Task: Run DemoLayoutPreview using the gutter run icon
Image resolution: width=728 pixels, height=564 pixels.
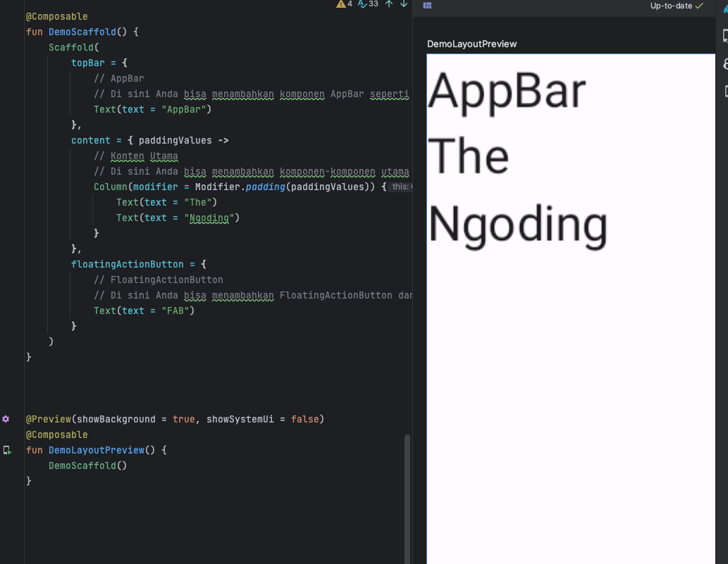Action: tap(7, 450)
